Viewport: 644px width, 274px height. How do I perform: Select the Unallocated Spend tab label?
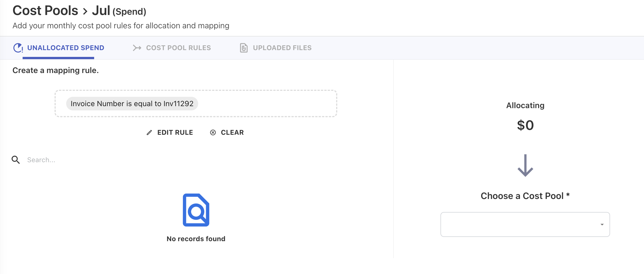pyautogui.click(x=66, y=48)
